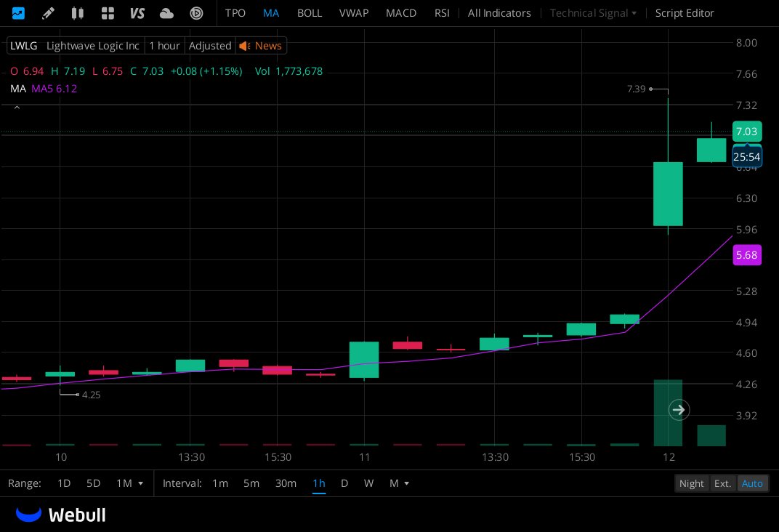Switch to the D daily interval

click(344, 483)
